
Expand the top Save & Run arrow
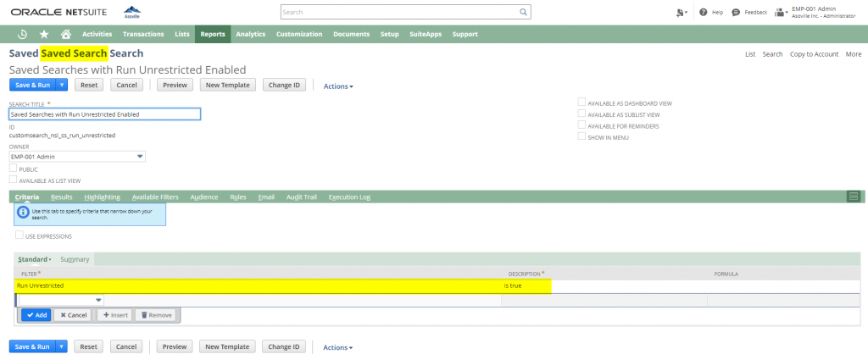coord(62,86)
